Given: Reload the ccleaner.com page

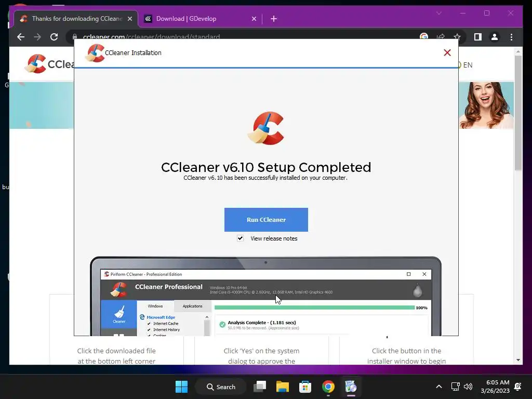Looking at the screenshot, I should [x=54, y=37].
